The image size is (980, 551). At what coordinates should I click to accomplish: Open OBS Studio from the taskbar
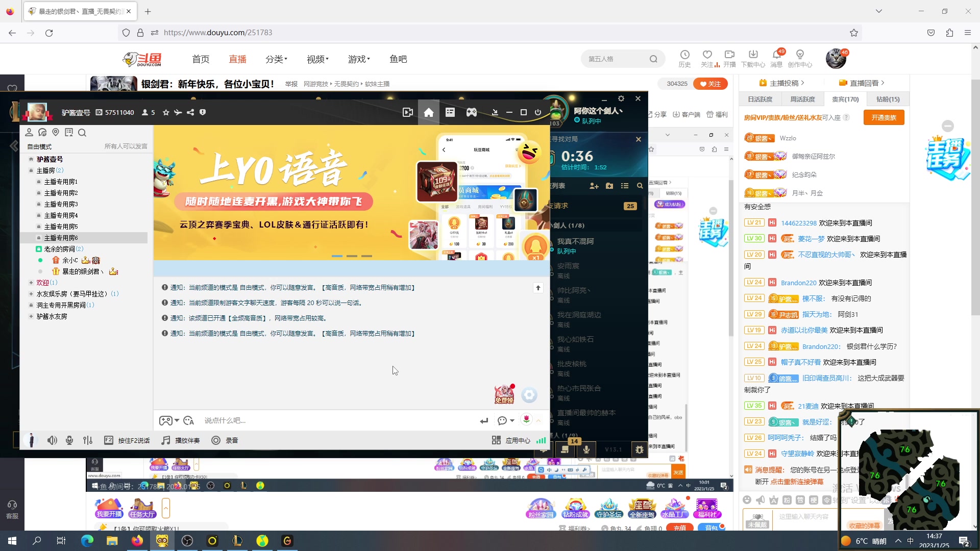187,541
